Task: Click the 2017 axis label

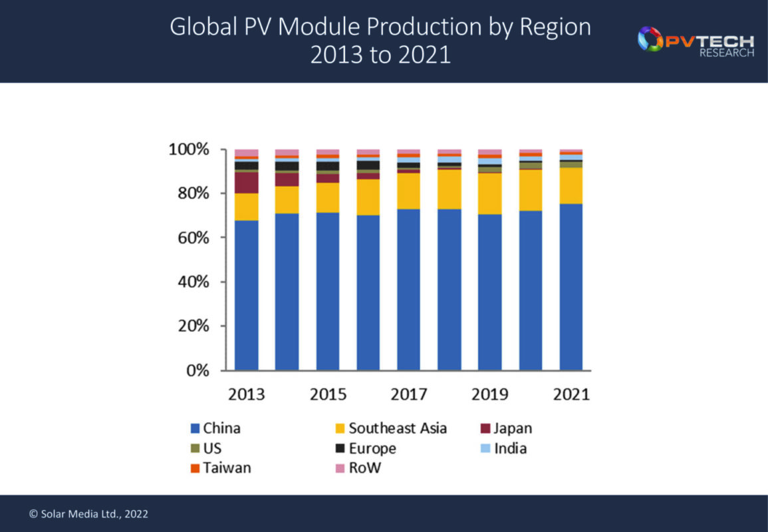Action: (x=410, y=394)
